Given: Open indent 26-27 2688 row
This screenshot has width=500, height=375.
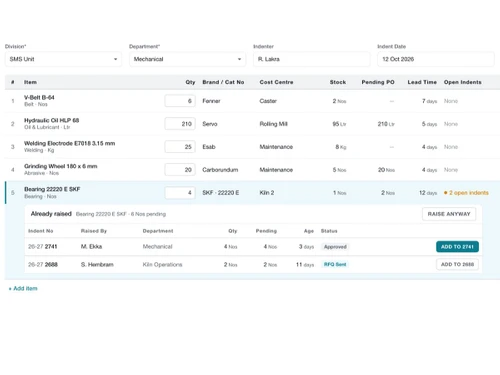Looking at the screenshot, I should coord(253,264).
